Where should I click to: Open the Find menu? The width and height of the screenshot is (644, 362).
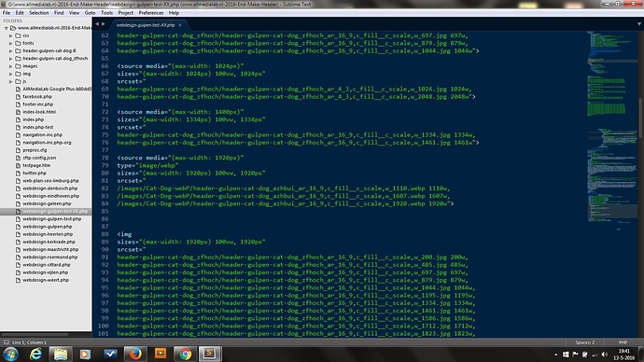[59, 13]
